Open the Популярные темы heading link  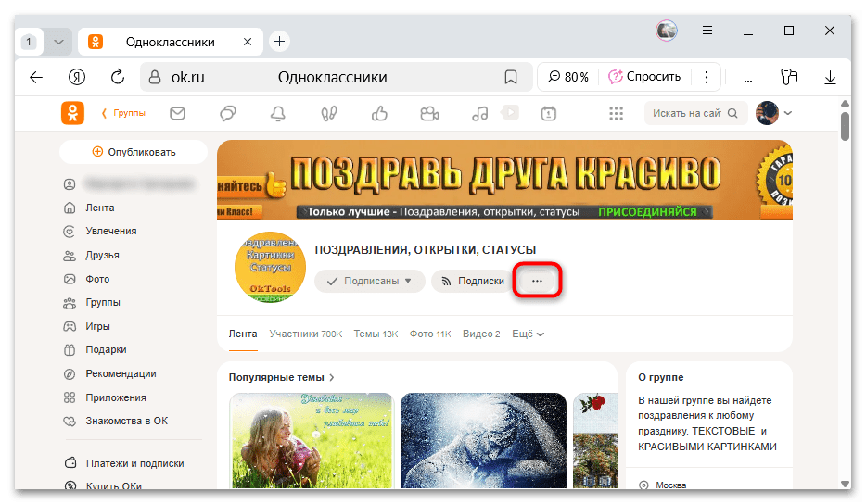(x=282, y=378)
